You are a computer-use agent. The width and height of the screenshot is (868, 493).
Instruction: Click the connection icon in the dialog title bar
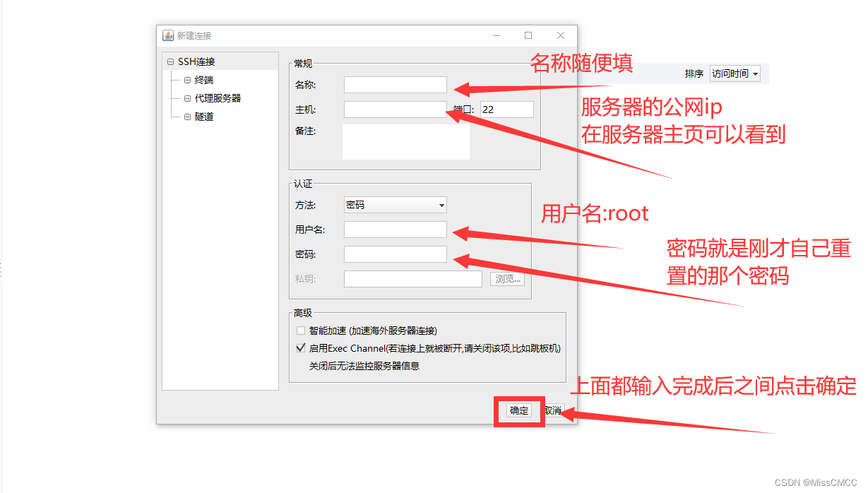[x=168, y=35]
